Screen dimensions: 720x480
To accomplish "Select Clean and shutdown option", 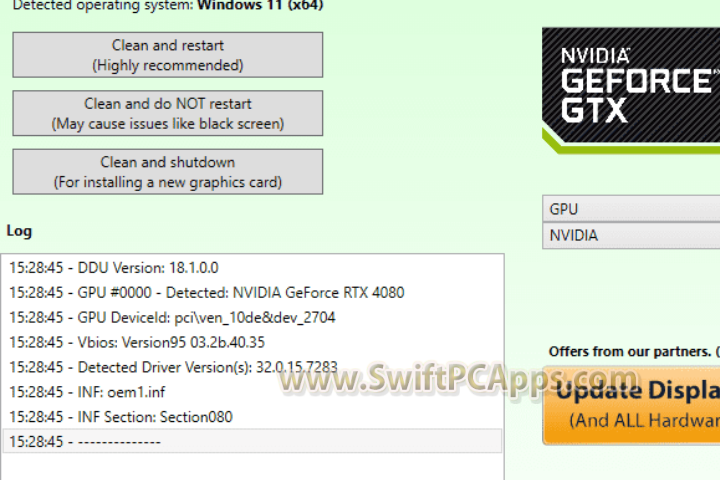I will point(168,171).
